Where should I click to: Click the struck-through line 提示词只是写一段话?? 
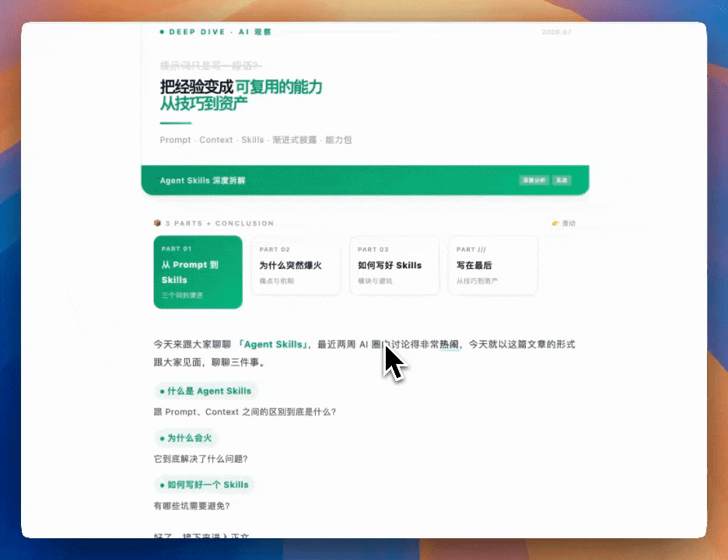click(212, 66)
